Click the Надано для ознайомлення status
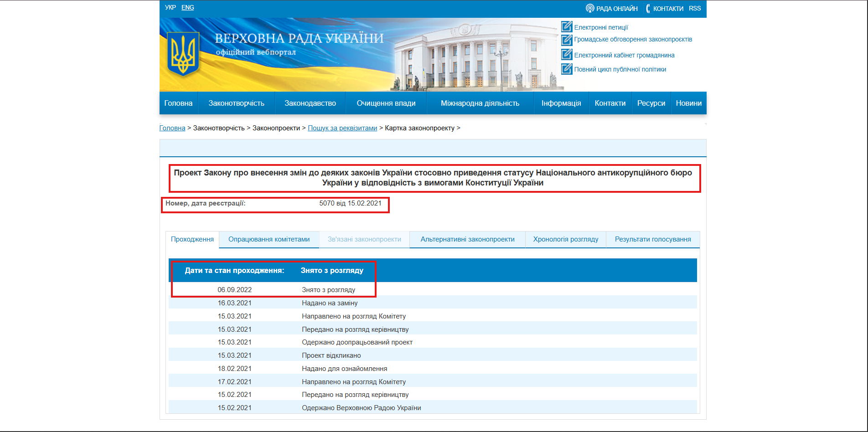The image size is (868, 432). pos(344,369)
